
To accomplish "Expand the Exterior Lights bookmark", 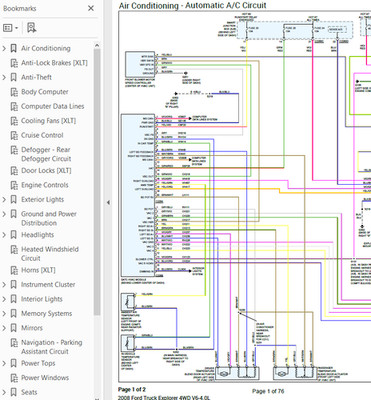I will pos(4,200).
